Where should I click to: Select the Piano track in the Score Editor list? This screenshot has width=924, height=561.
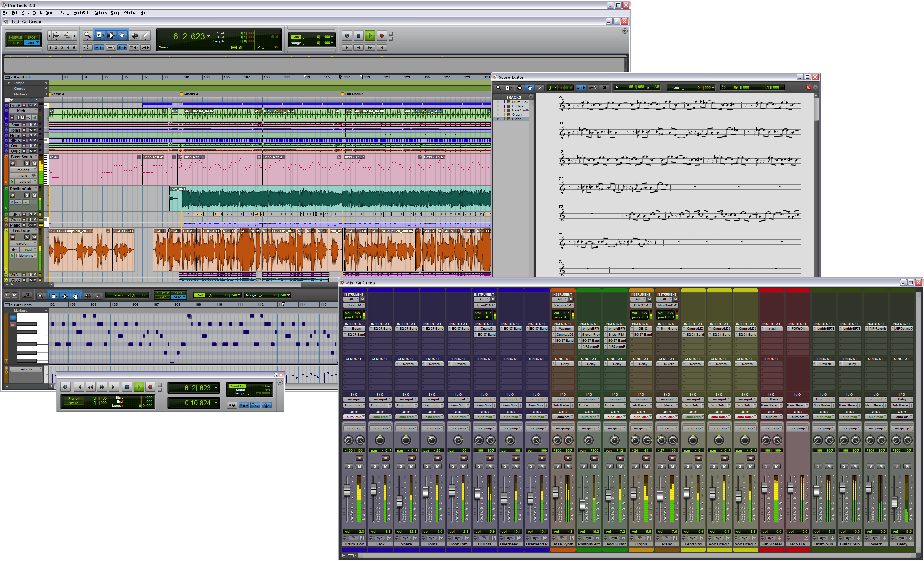coord(516,119)
